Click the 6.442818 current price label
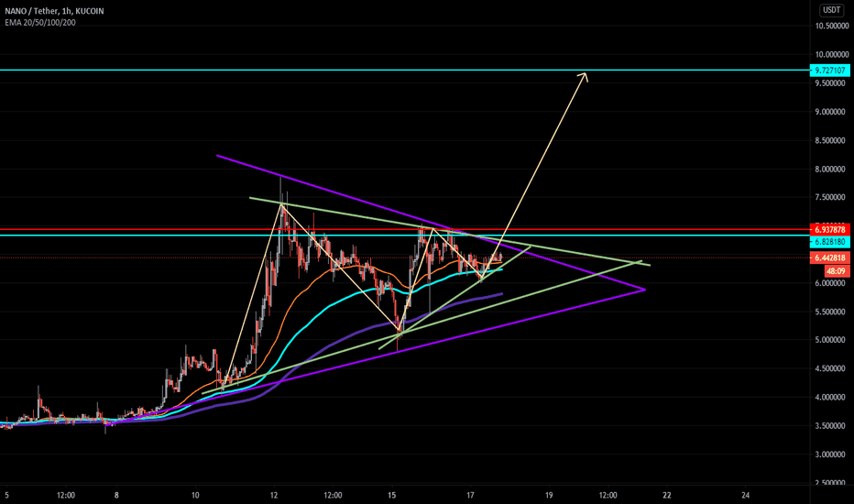This screenshot has height=504, width=854. [830, 257]
